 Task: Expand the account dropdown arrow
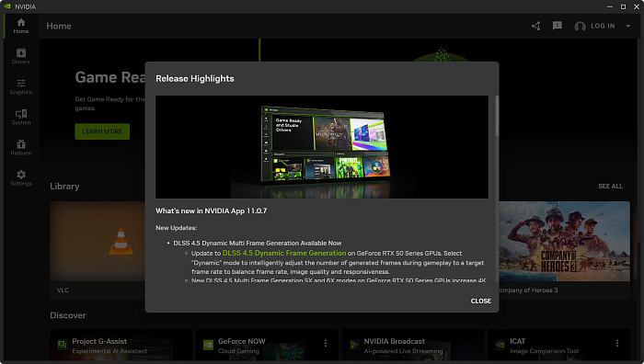coord(628,26)
